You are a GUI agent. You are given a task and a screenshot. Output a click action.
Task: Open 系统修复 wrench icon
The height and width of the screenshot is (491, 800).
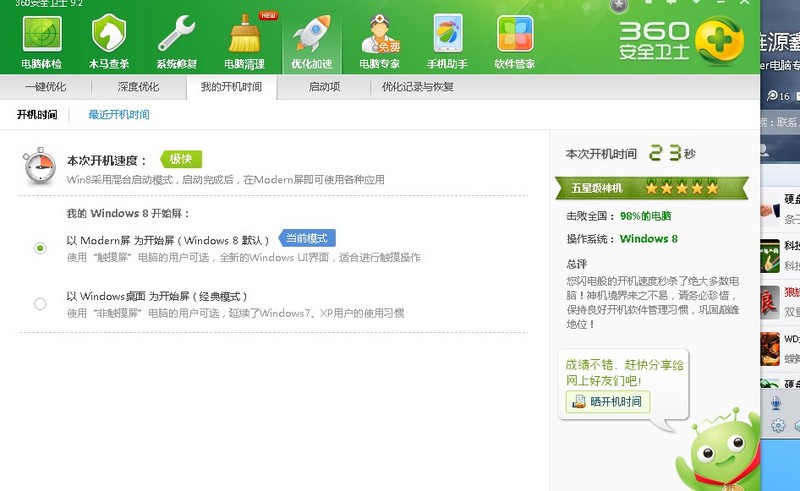[x=177, y=34]
